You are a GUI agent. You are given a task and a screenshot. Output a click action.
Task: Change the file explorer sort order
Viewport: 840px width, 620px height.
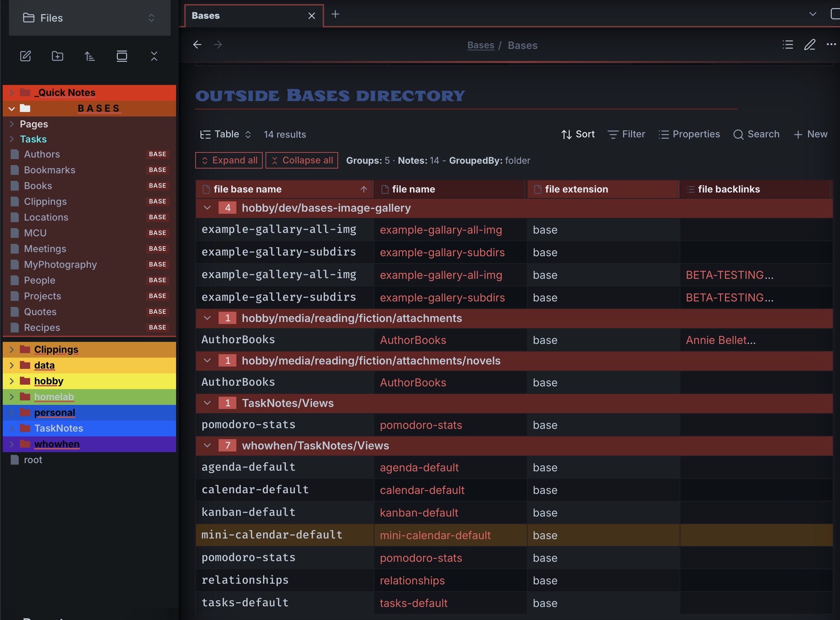pos(89,56)
